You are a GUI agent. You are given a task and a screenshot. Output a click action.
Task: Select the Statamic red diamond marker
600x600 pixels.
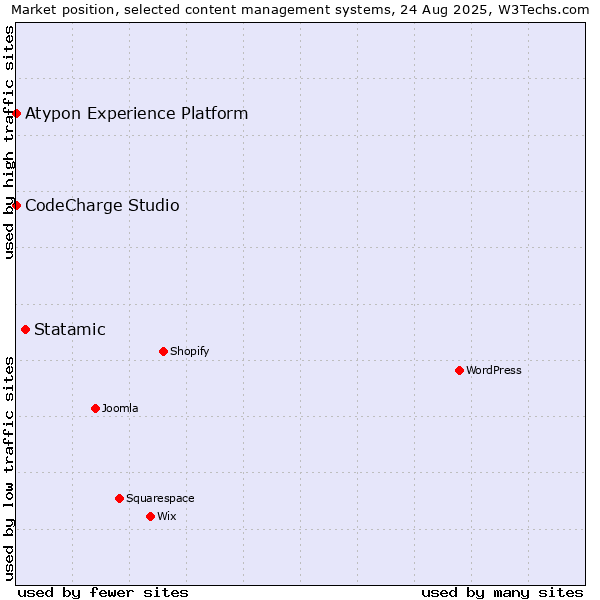click(26, 329)
